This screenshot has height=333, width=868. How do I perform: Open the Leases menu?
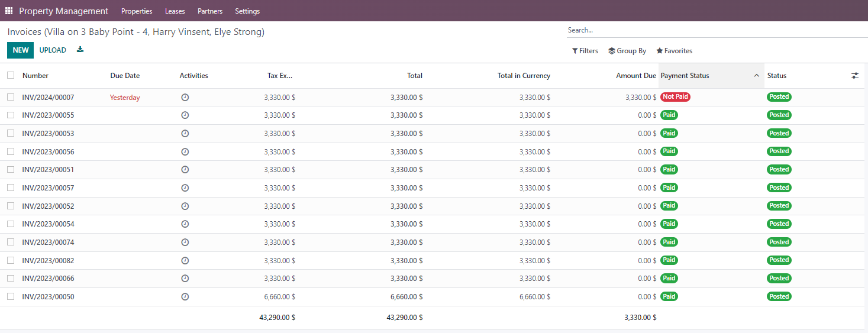175,11
